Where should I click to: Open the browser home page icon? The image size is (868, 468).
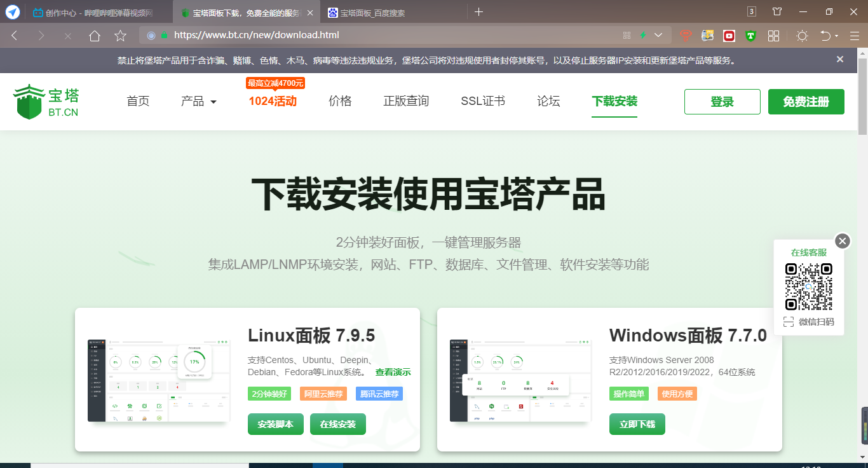point(95,36)
